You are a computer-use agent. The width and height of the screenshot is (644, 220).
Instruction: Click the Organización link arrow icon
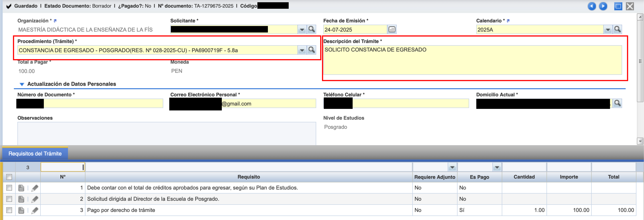(55, 21)
